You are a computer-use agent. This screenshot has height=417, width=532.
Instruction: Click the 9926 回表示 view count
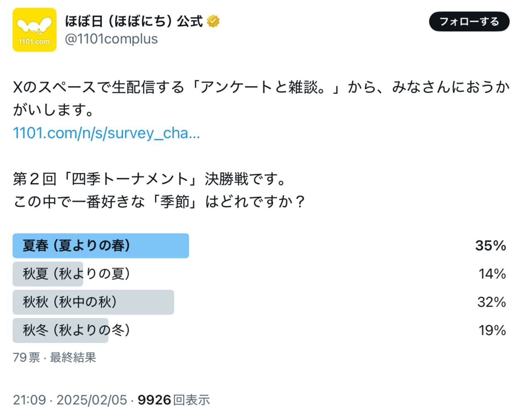click(174, 400)
